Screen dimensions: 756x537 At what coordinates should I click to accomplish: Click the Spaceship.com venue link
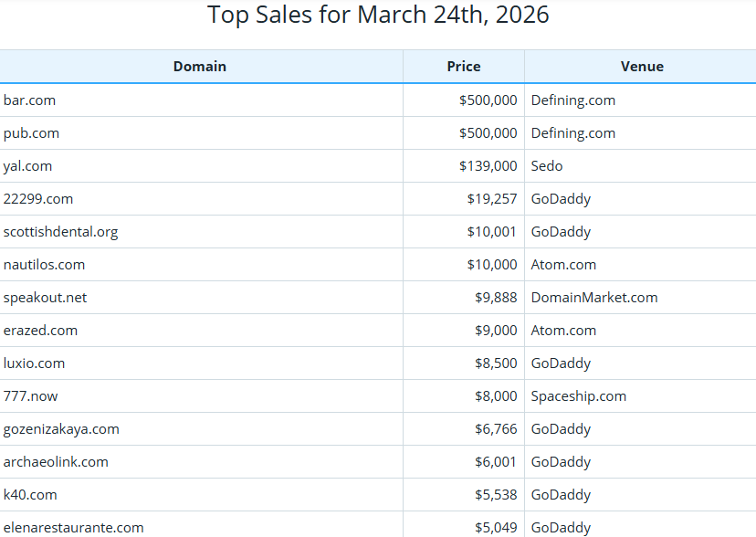(x=579, y=395)
